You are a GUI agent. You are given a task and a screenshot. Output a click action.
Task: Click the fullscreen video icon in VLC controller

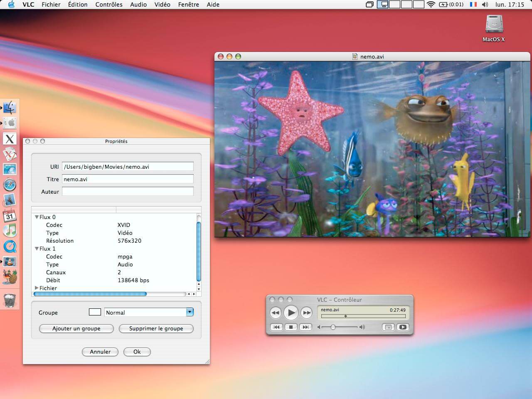(x=403, y=327)
